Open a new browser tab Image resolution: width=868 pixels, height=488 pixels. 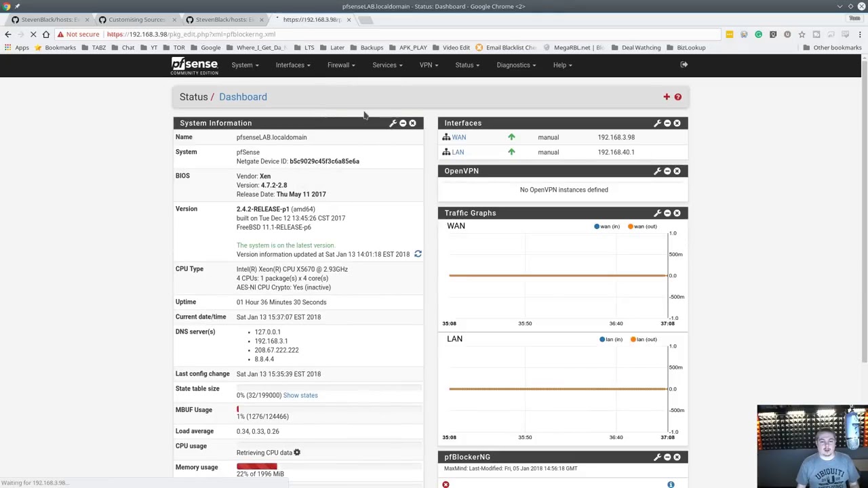click(366, 20)
